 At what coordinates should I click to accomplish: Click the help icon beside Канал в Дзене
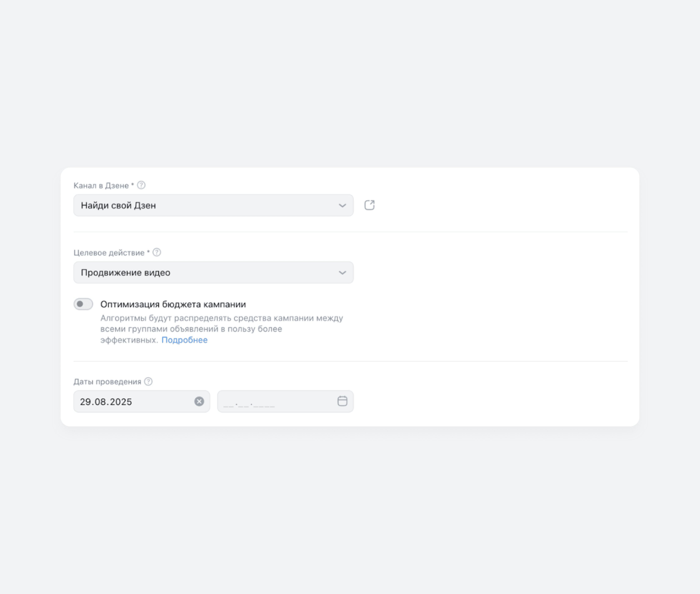pyautogui.click(x=141, y=185)
